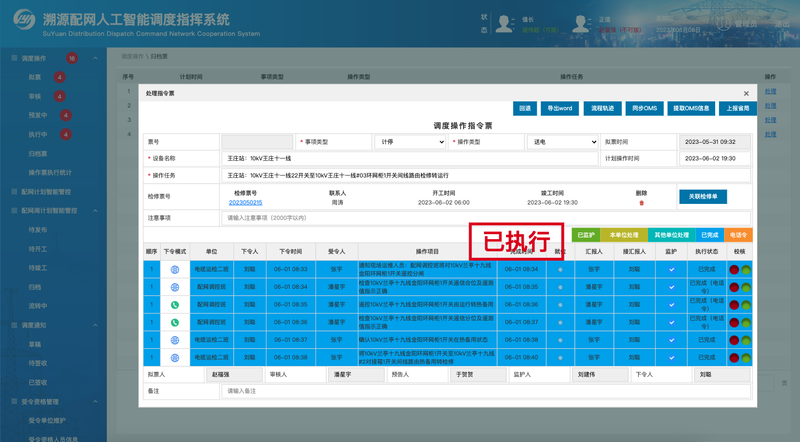The image size is (800, 442).
Task: Open 执行中 in the sidebar
Action: pyautogui.click(x=38, y=135)
